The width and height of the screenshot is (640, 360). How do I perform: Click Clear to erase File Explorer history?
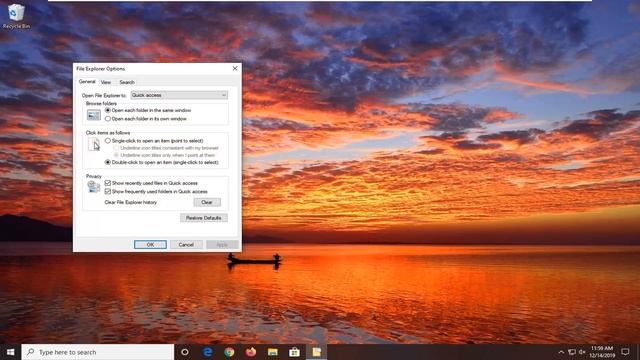click(x=207, y=202)
